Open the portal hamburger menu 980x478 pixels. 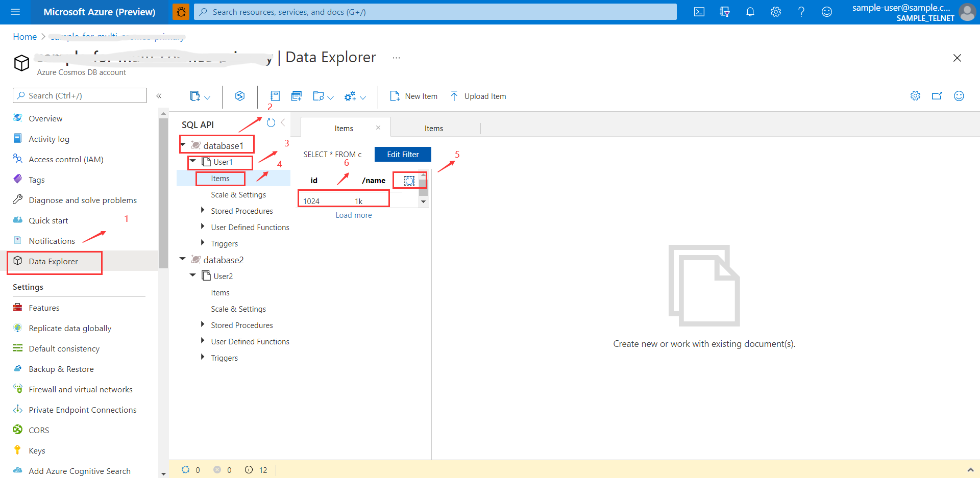pyautogui.click(x=15, y=12)
